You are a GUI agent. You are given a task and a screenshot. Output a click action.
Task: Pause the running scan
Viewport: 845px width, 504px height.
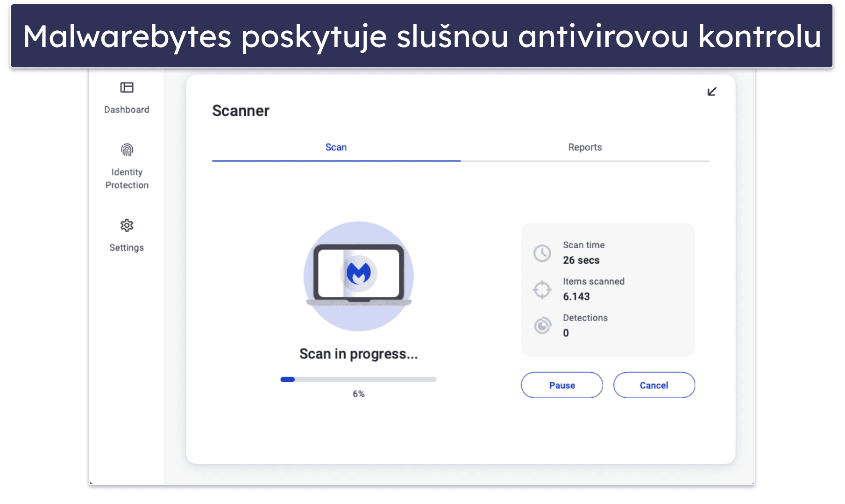[562, 385]
